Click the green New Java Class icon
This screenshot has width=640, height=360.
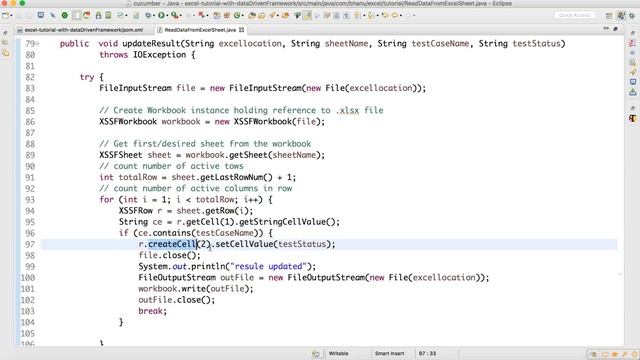pos(237,15)
